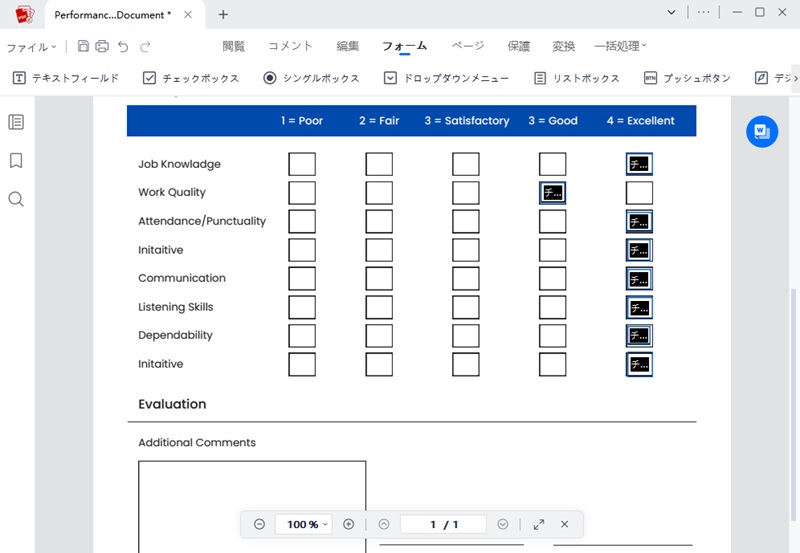This screenshot has width=800, height=553.
Task: Check Job Knowledge Poor checkbox
Action: pyautogui.click(x=302, y=164)
